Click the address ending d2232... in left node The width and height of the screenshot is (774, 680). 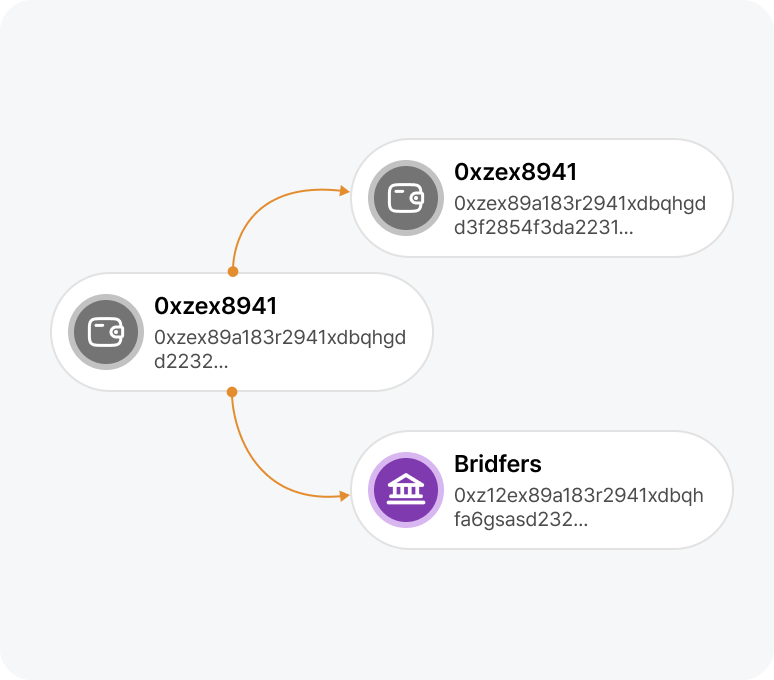(191, 361)
